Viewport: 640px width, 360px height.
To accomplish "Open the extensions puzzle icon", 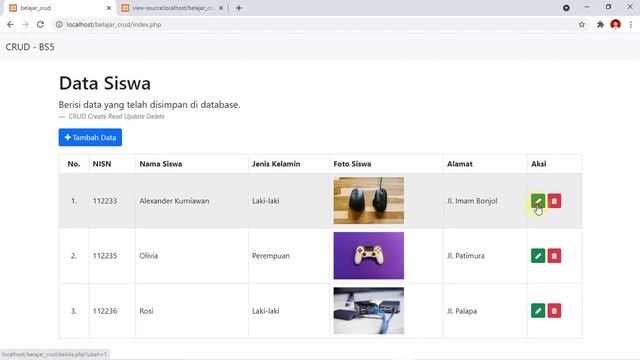I will coord(600,24).
